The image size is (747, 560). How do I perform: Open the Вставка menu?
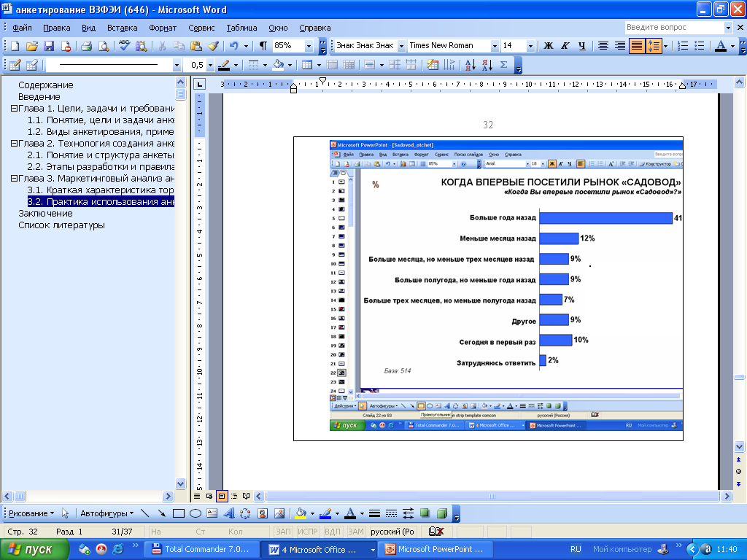tap(122, 28)
